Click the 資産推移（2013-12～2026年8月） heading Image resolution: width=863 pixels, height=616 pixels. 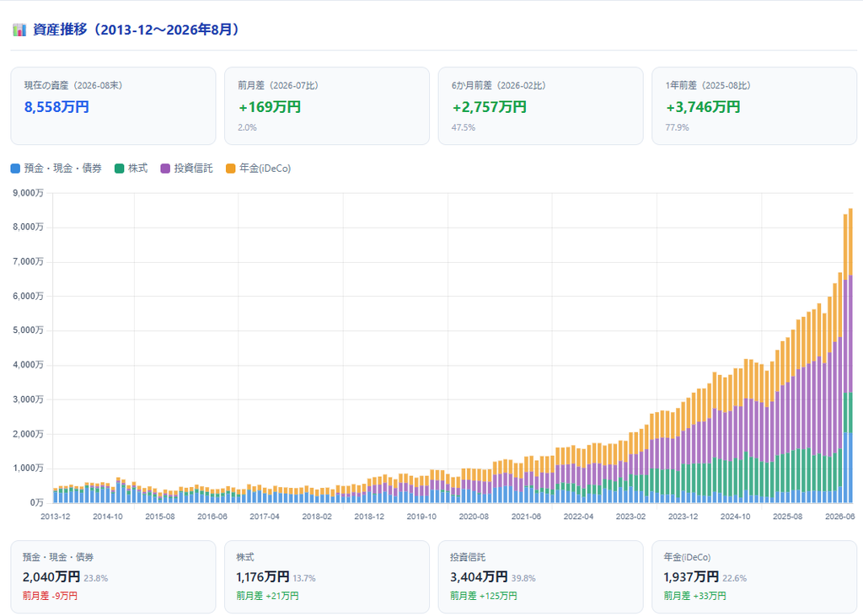137,29
